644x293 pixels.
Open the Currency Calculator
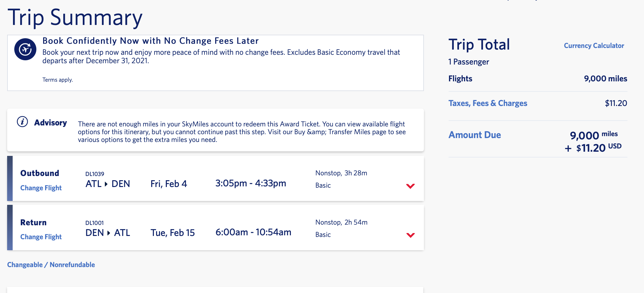tap(594, 46)
